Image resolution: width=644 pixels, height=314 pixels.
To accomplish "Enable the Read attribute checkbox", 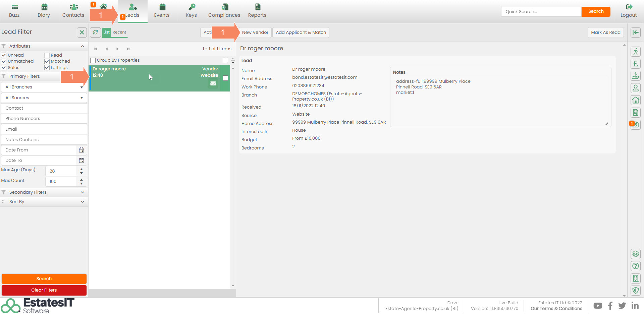I will tap(47, 55).
